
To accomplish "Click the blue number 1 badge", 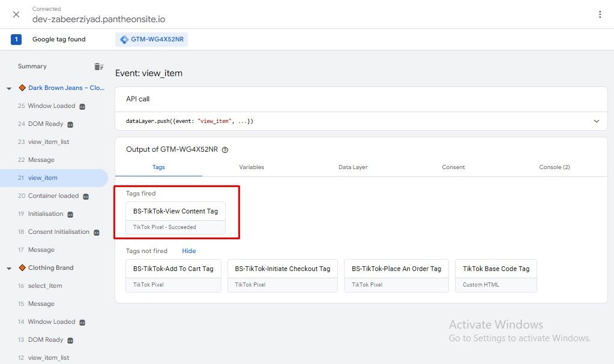I will pos(16,39).
